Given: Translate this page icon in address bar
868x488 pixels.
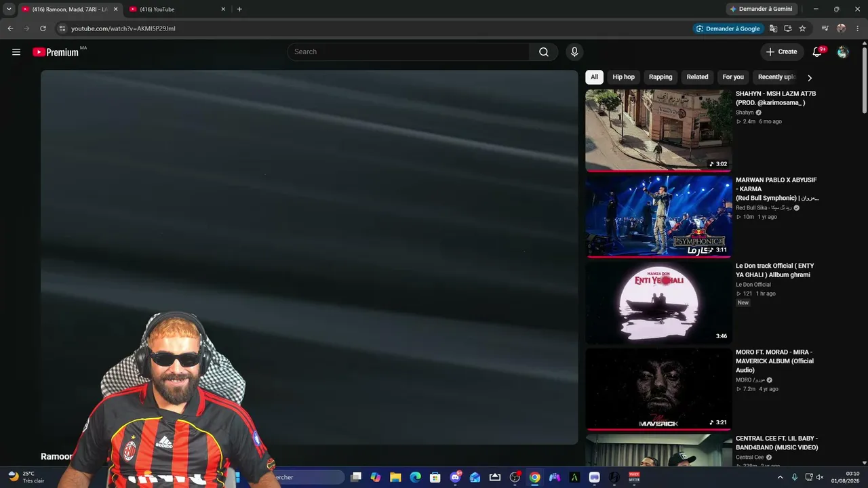Looking at the screenshot, I should pyautogui.click(x=773, y=28).
